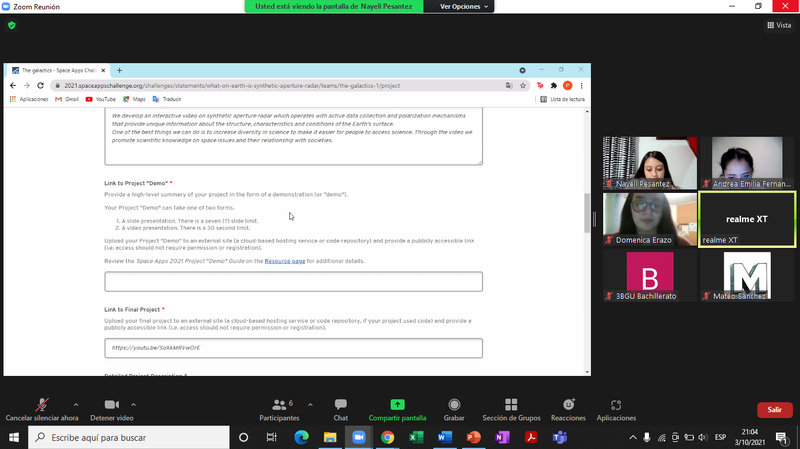Open the Ver Opciones dropdown
The height and width of the screenshot is (449, 800).
tap(465, 6)
